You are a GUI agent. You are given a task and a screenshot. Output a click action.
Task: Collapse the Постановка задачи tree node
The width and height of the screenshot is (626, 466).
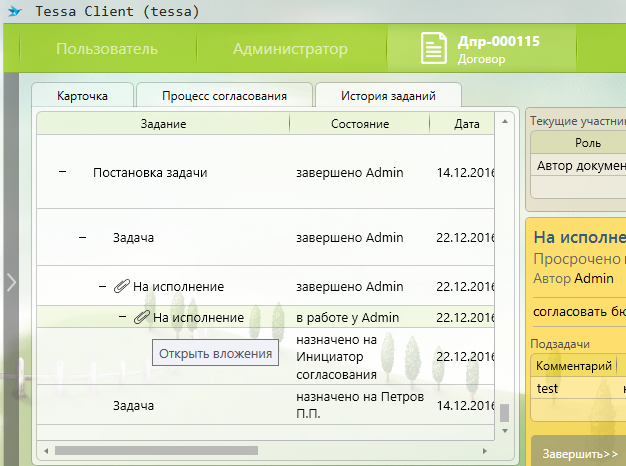point(62,172)
